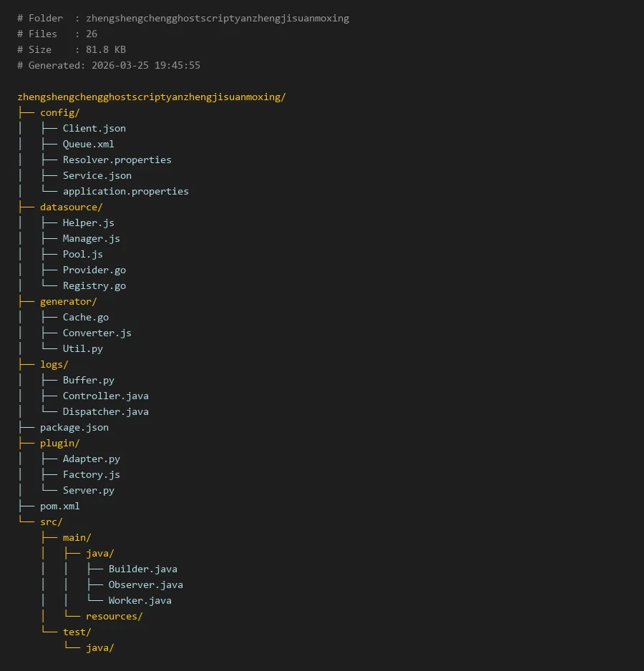Open Dispatcher.java in logs folder
Viewport: 644px width, 671px height.
click(105, 411)
